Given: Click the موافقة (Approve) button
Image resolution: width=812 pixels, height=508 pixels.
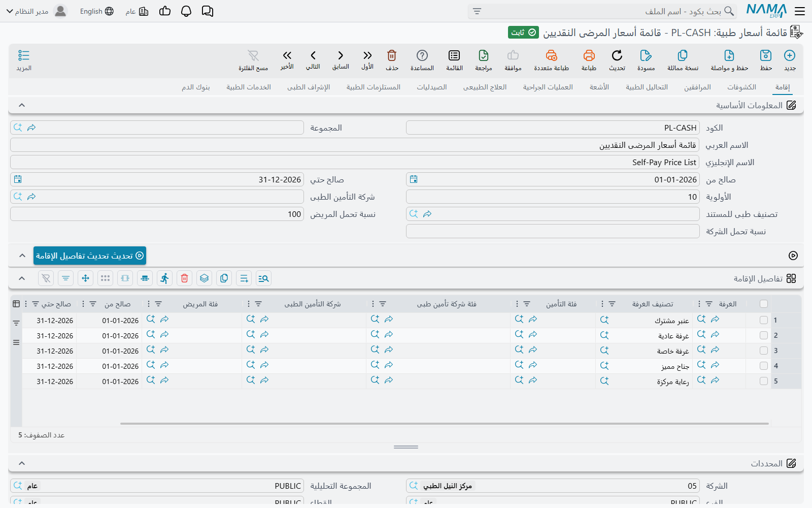Looking at the screenshot, I should (513, 60).
